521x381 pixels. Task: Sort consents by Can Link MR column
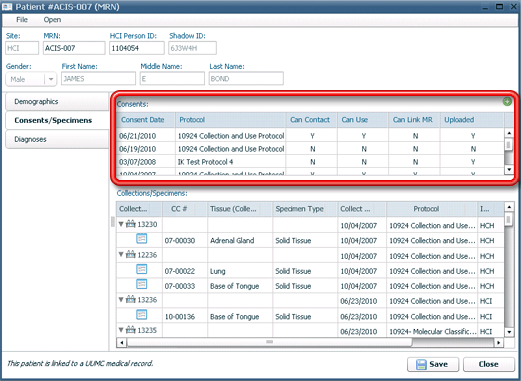click(x=414, y=120)
